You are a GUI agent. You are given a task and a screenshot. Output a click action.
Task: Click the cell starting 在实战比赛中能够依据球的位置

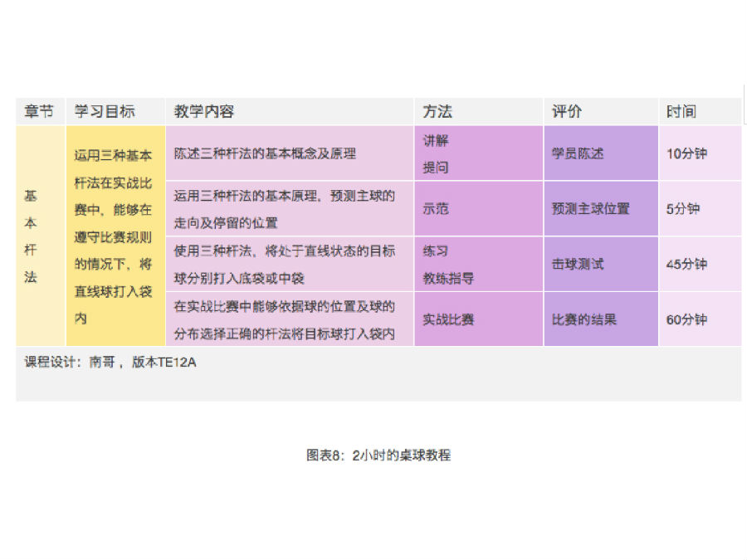(290, 319)
